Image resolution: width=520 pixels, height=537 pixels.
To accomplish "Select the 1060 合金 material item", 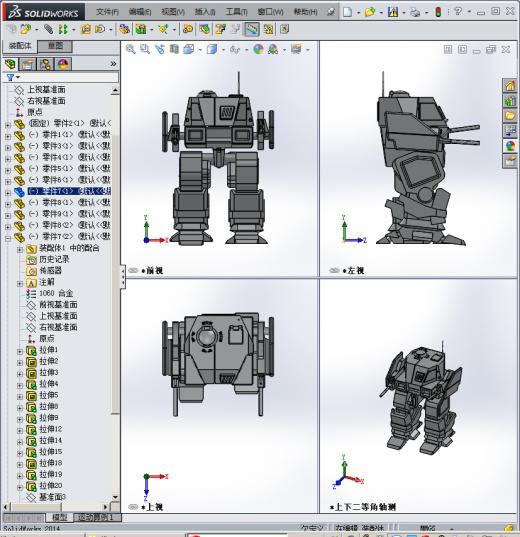I will [56, 294].
